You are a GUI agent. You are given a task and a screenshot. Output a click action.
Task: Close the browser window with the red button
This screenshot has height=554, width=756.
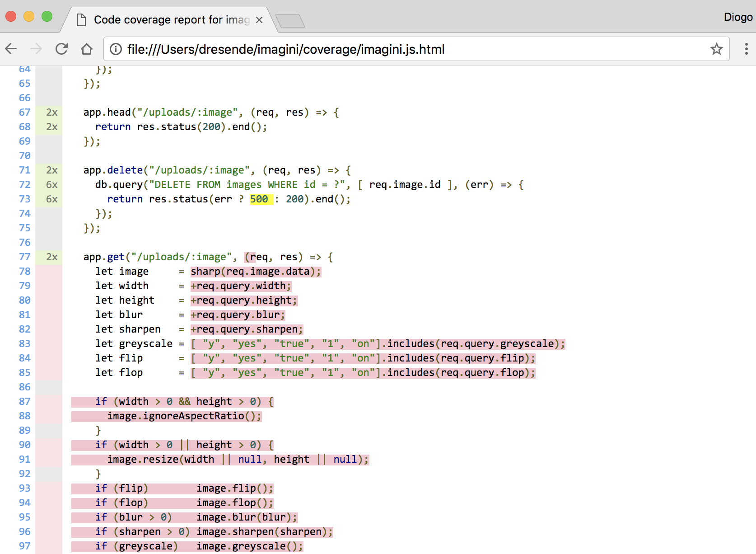coord(11,17)
